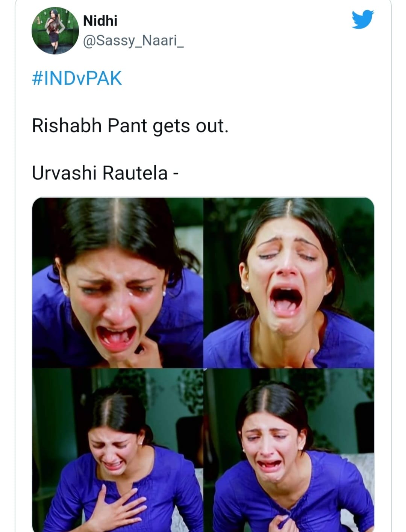Open the bottom-left photo in the grid
The image size is (406, 532).
[x=118, y=450]
